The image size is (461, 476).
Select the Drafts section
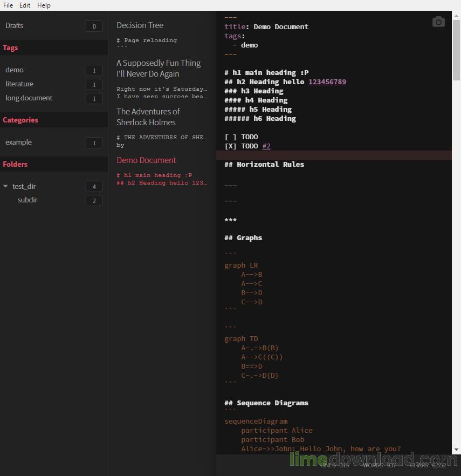(x=14, y=25)
